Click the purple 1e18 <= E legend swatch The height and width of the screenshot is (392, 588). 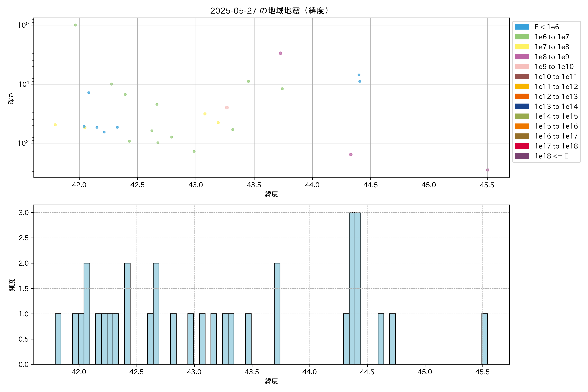[522, 156]
